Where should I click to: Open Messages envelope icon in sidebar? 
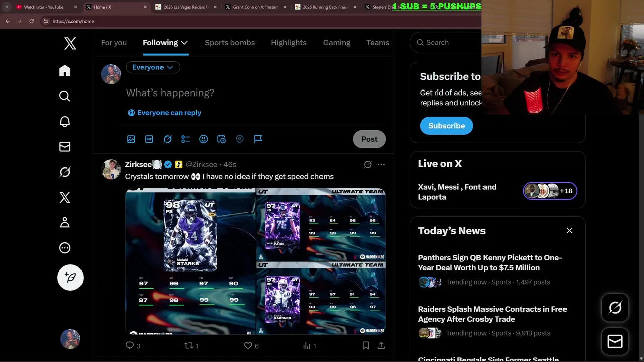tap(65, 147)
